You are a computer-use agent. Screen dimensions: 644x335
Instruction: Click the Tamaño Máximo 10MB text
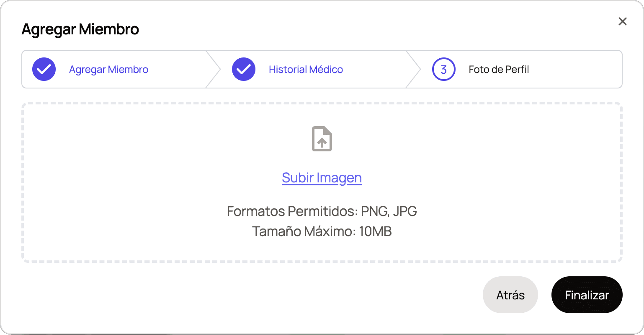click(x=322, y=231)
